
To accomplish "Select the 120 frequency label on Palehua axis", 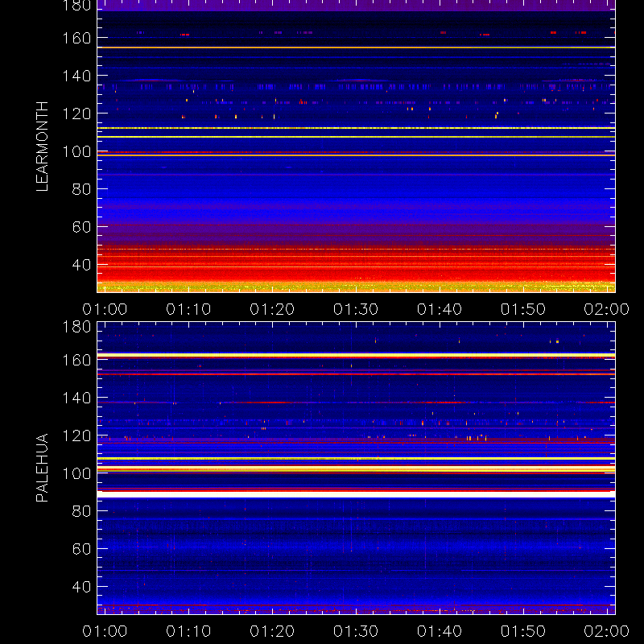I will (x=76, y=436).
